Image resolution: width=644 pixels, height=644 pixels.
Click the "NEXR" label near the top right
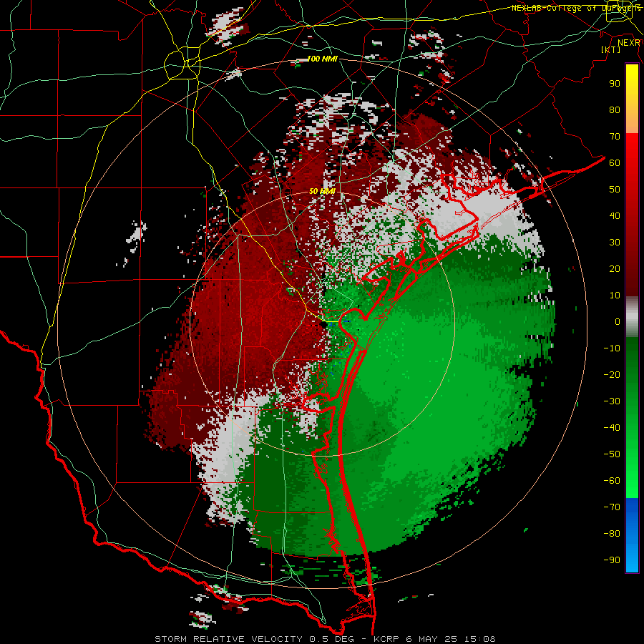tap(629, 43)
